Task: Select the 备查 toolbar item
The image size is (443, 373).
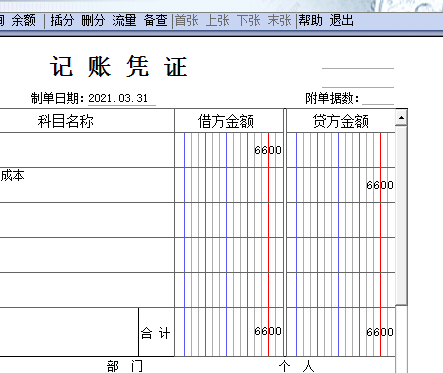Action: [x=155, y=20]
